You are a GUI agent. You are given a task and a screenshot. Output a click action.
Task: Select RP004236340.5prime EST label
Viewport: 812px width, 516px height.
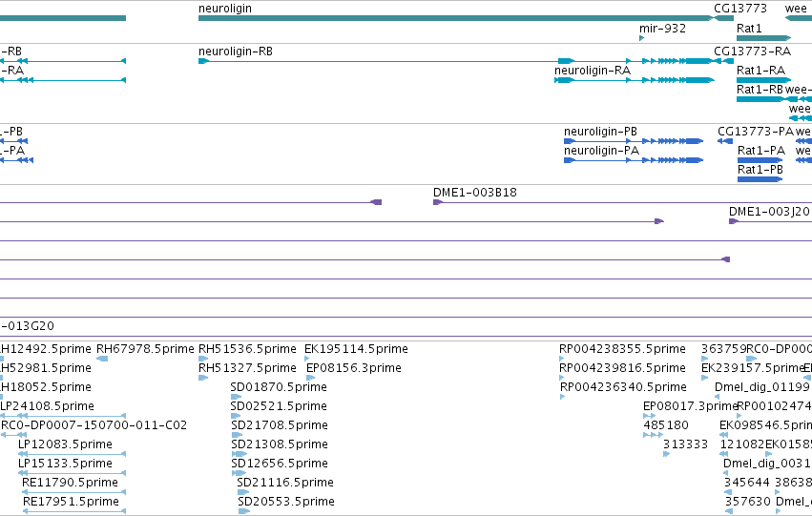click(x=623, y=387)
